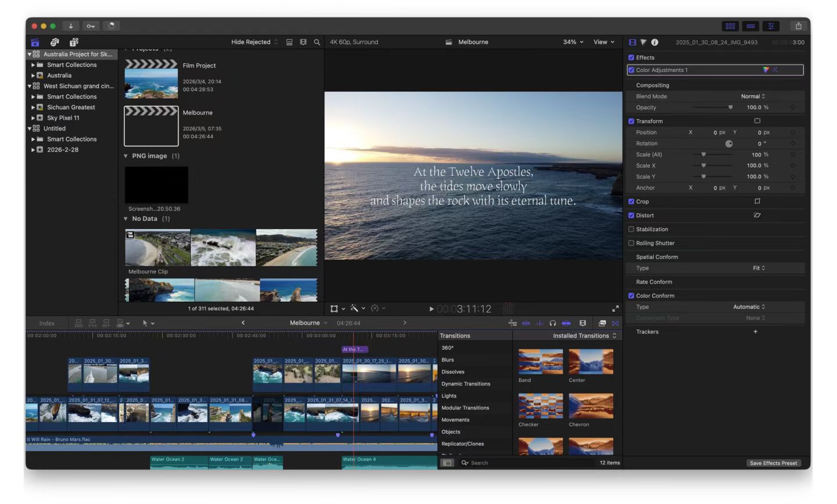Image resolution: width=837 pixels, height=504 pixels.
Task: Disable the Color Adjustments 1 checkbox
Action: click(631, 70)
